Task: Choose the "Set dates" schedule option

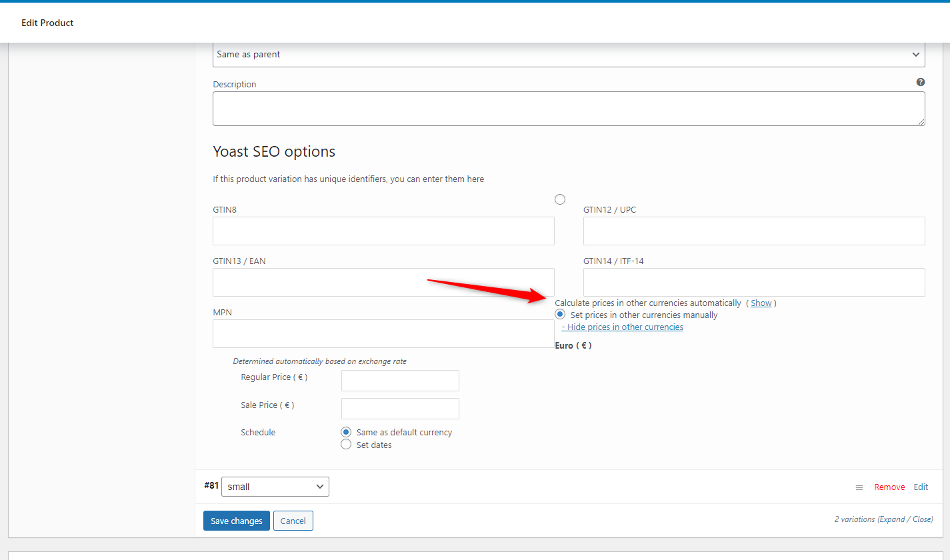Action: [346, 445]
